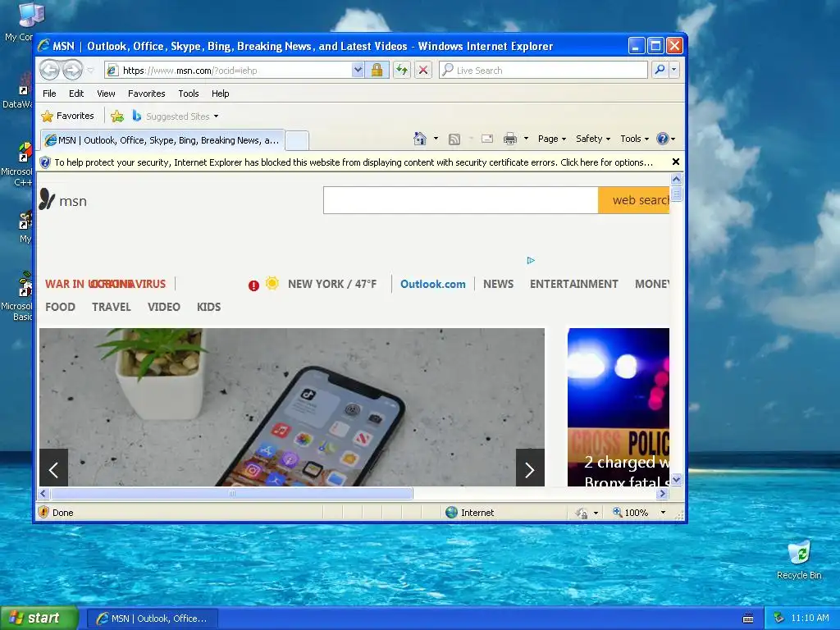
Task: Click the Read Mail icon
Action: pyautogui.click(x=487, y=139)
